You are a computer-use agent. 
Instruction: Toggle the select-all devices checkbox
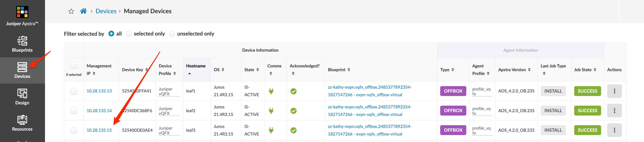point(74,65)
